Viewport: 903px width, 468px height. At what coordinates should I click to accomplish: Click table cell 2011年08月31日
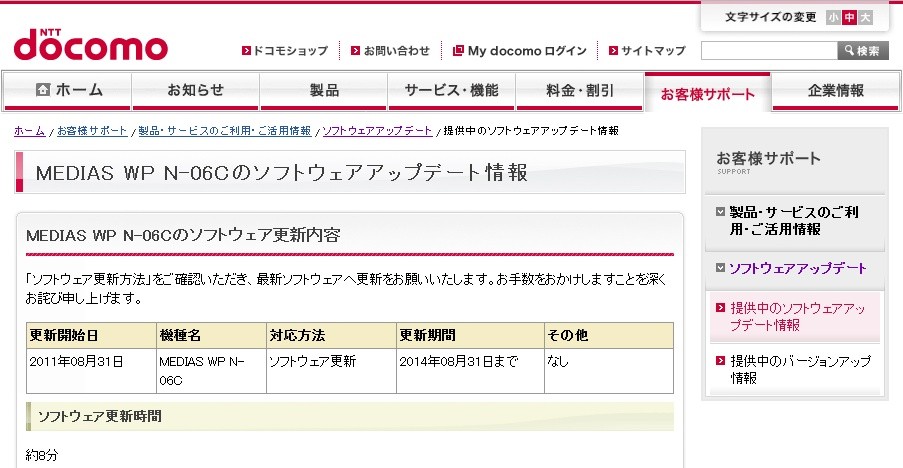[91, 371]
